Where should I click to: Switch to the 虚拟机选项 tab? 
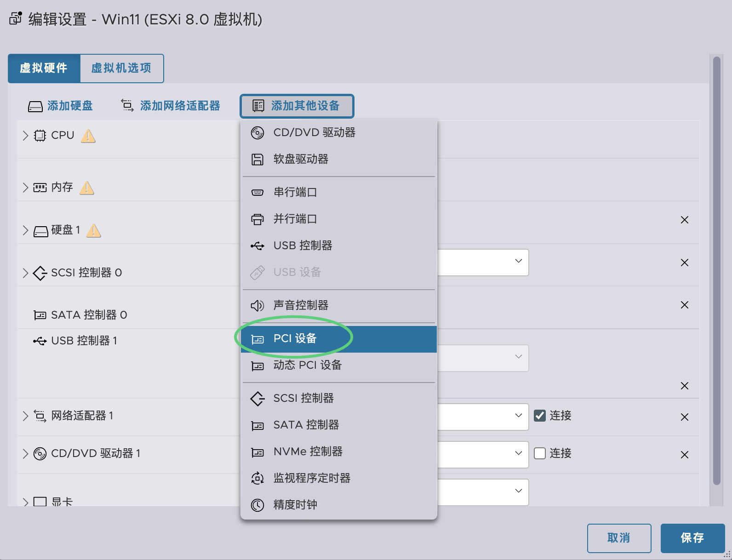tap(121, 68)
